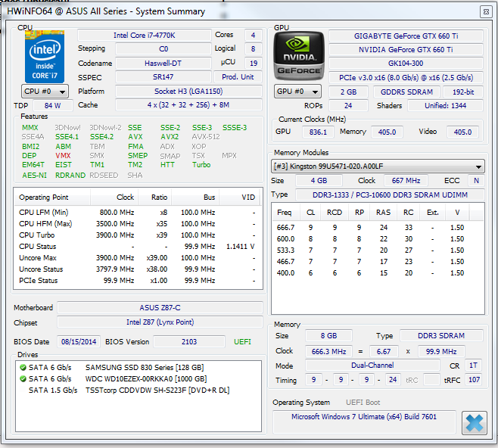Click Samsung SSD 830 green health icon
Image resolution: width=498 pixels, height=448 pixels.
23,367
